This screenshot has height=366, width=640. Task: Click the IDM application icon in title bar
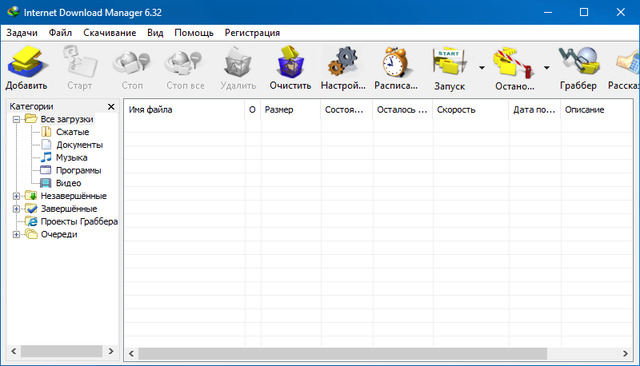[13, 12]
